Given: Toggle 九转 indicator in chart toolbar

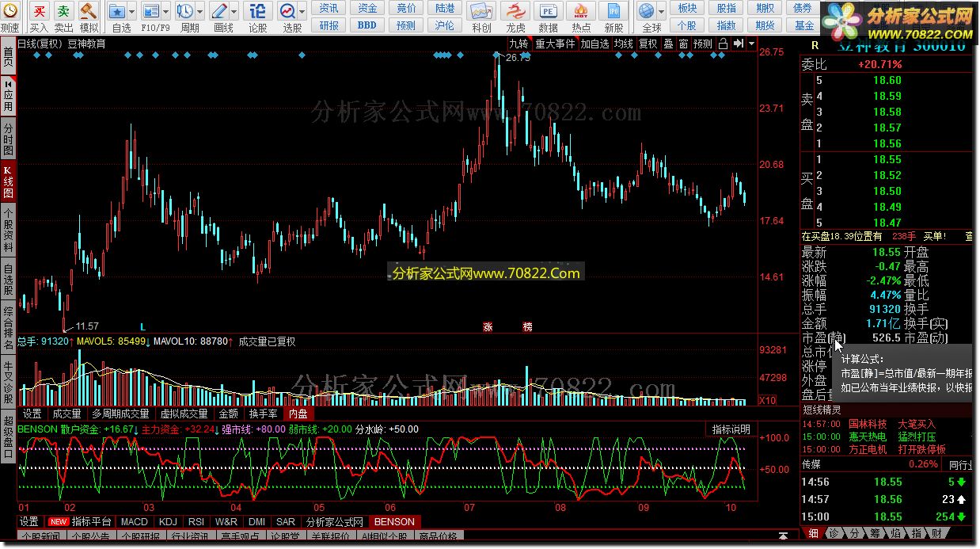Looking at the screenshot, I should (518, 44).
